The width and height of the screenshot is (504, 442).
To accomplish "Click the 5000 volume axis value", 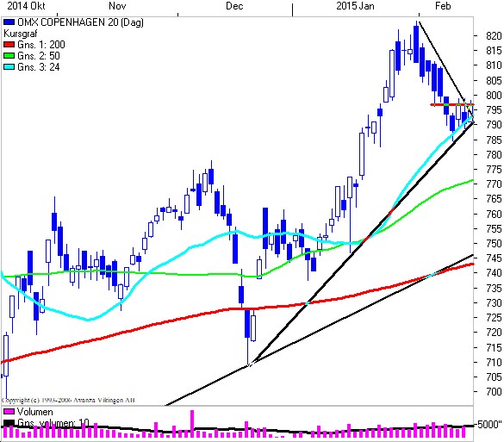I will click(x=489, y=425).
